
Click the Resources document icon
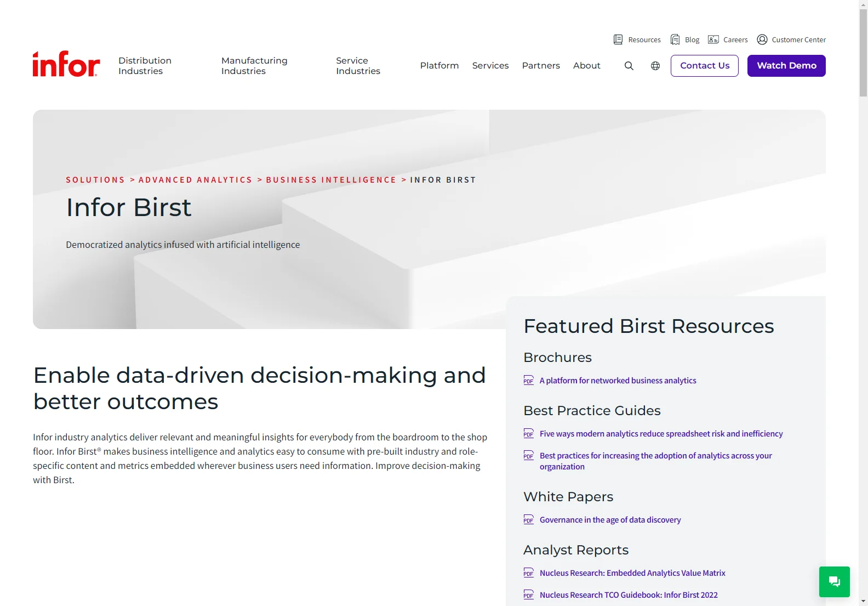(x=618, y=39)
